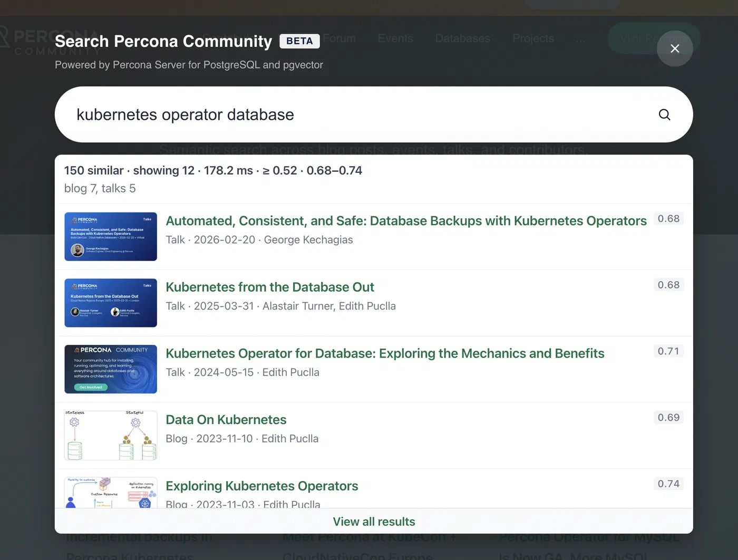The height and width of the screenshot is (560, 738).
Task: Click 'Powered by Percona Server for PostgreSQL and pgvector' text
Action: pyautogui.click(x=189, y=65)
